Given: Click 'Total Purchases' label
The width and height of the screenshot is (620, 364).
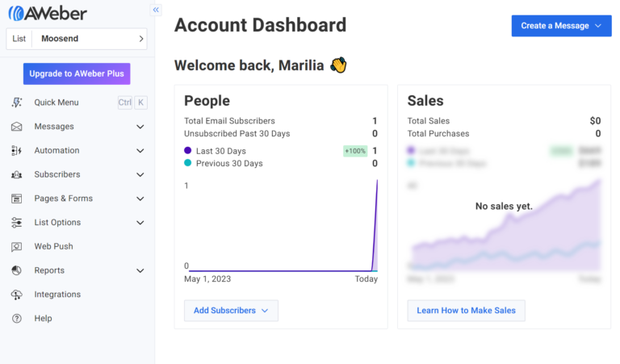Looking at the screenshot, I should 438,134.
